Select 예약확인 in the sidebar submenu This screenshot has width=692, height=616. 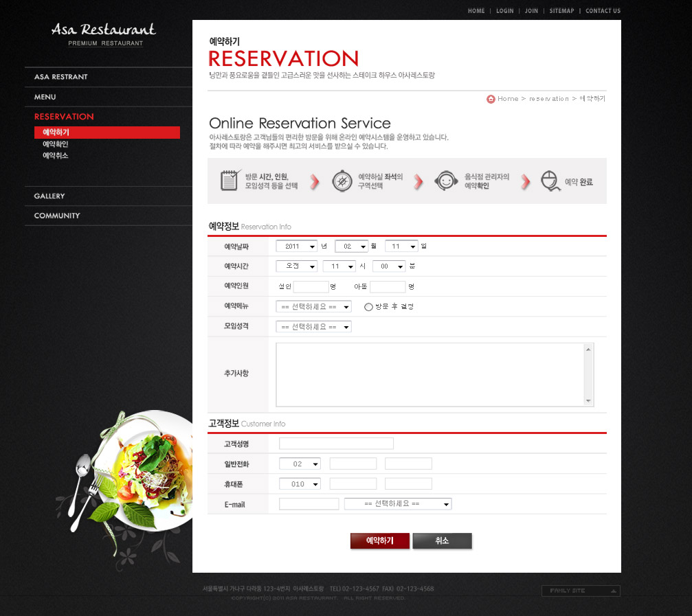click(56, 144)
